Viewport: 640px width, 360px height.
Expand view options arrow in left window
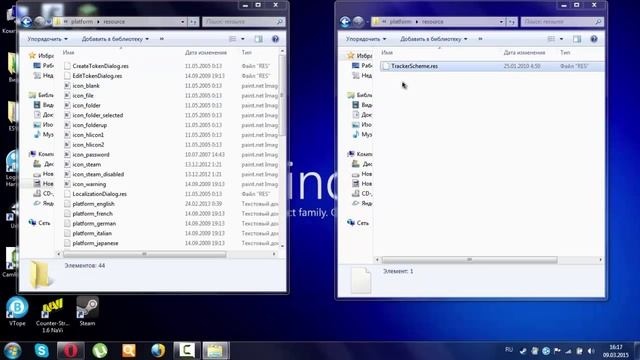(x=243, y=39)
